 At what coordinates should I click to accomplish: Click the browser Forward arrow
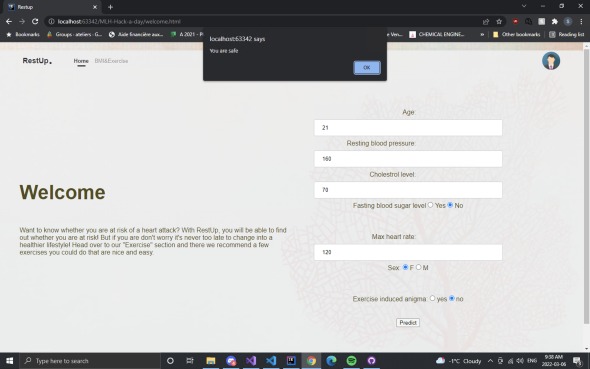[x=22, y=21]
